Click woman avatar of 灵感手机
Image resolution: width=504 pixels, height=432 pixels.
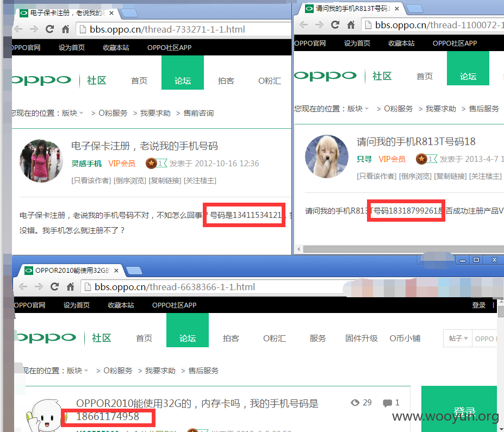pyautogui.click(x=41, y=161)
